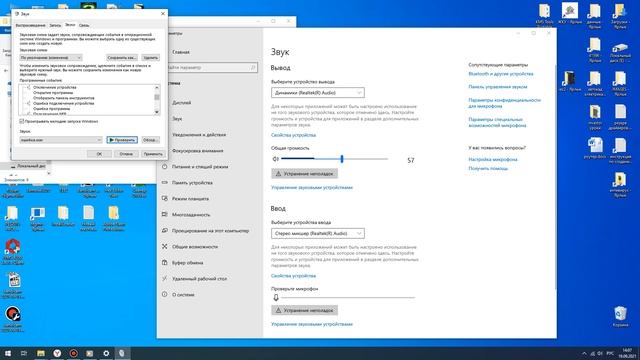Click the Сохранить как... button

[x=122, y=58]
